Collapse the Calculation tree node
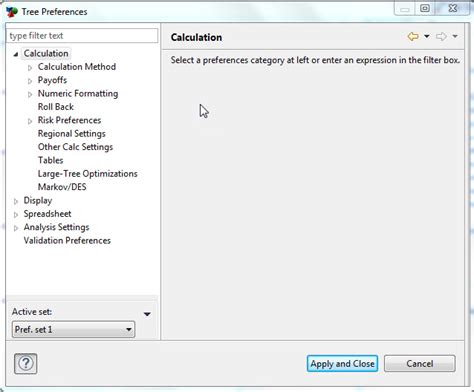This screenshot has width=474, height=392. tap(16, 54)
